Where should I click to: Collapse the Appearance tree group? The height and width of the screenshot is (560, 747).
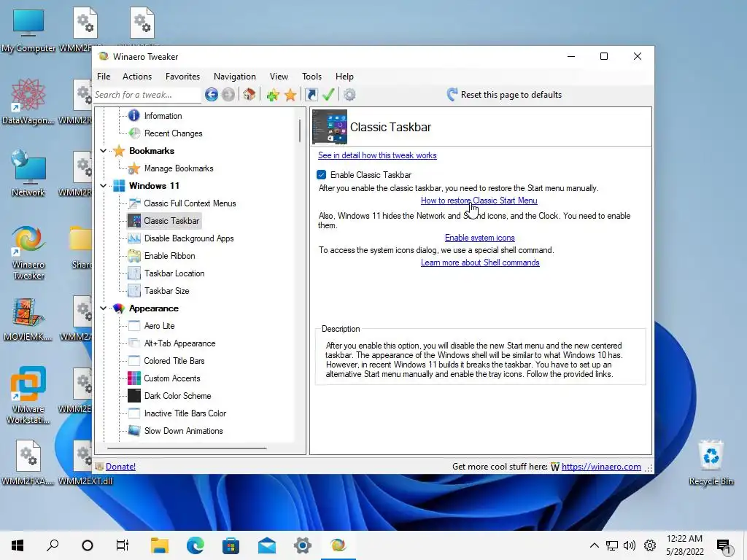tap(104, 308)
